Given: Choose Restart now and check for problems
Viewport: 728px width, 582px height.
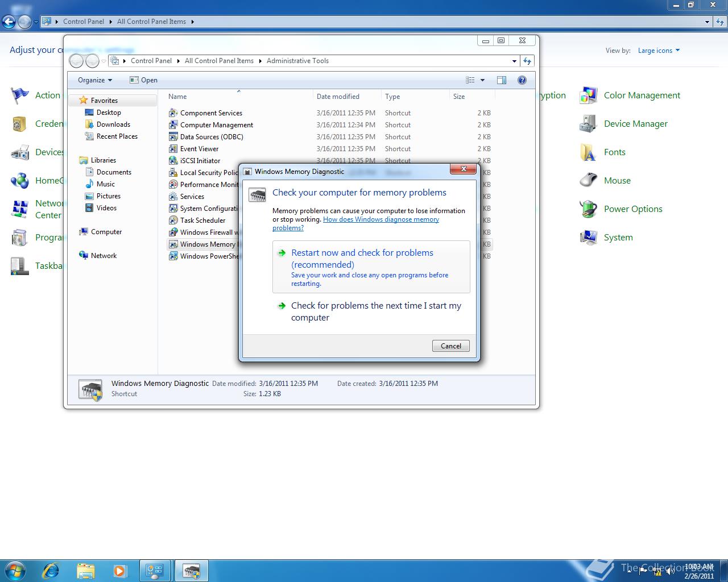Looking at the screenshot, I should point(371,267).
